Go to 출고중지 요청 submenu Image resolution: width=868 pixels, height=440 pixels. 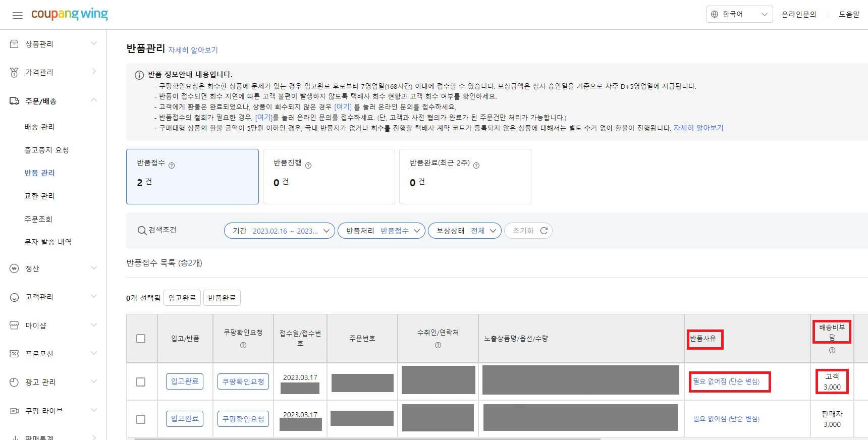[46, 150]
